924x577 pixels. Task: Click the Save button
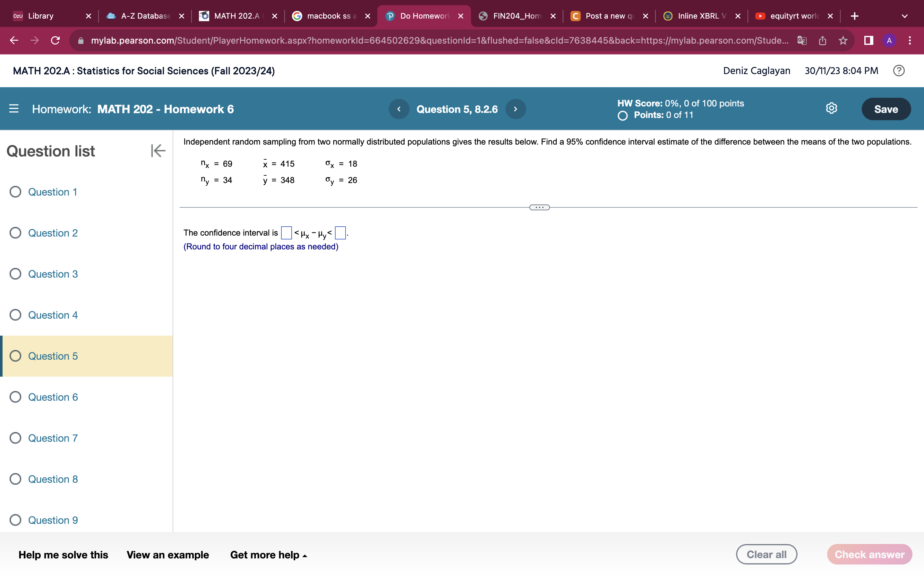(886, 109)
